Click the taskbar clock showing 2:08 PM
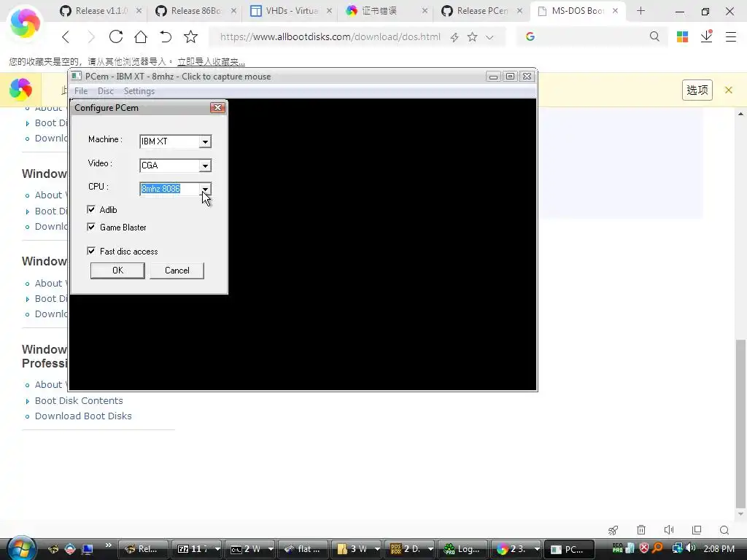 (x=719, y=548)
